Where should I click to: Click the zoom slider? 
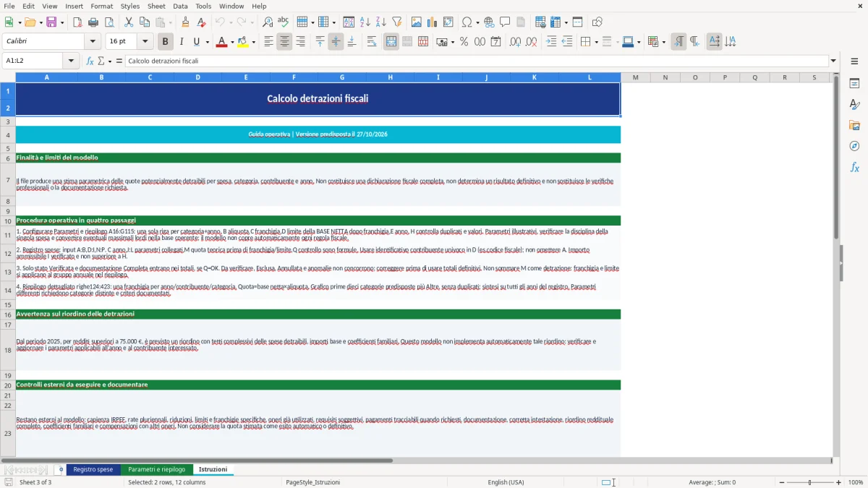tap(809, 482)
